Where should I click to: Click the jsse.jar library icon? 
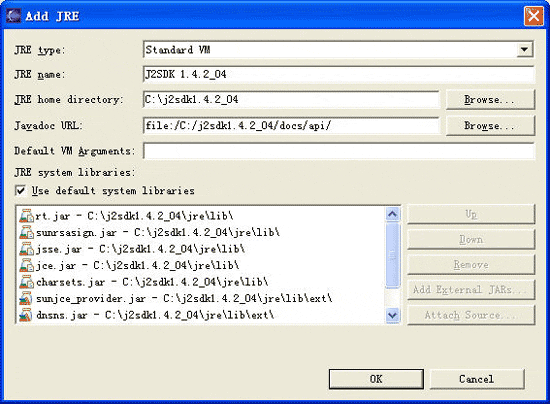(x=27, y=249)
